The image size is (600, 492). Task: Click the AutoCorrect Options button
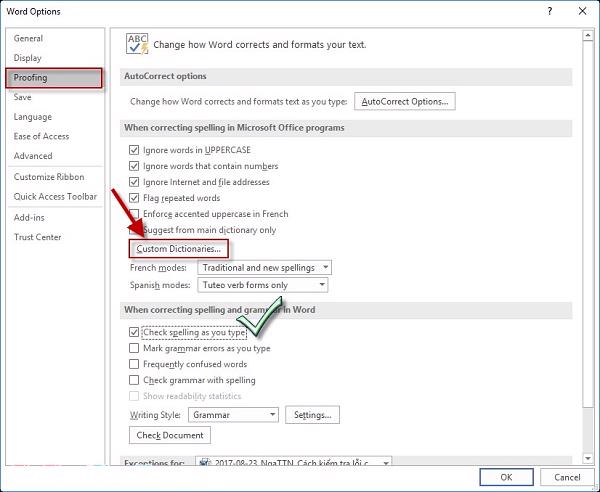[x=406, y=102]
